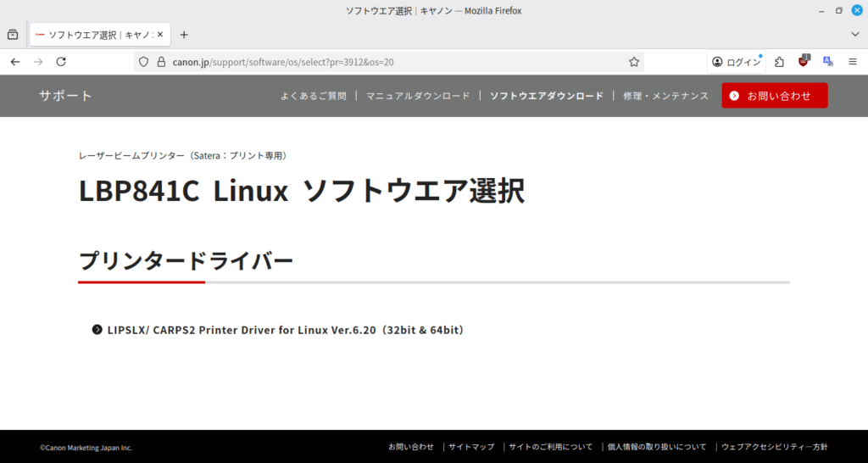Open the Firefox View icon

coord(13,35)
